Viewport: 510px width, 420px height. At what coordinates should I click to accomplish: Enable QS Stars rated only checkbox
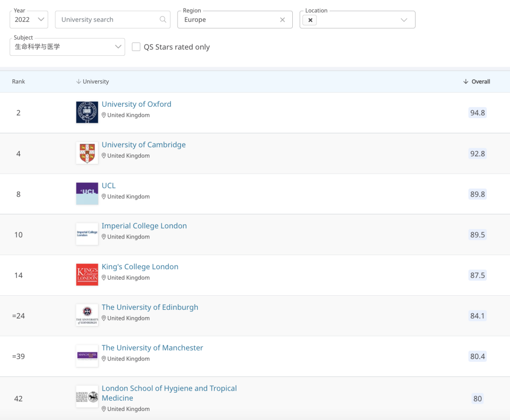click(136, 47)
